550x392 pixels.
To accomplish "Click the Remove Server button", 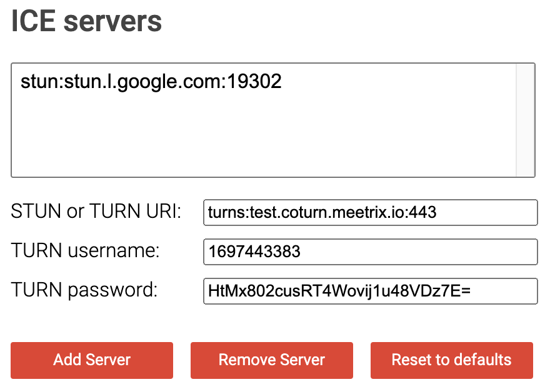I will tap(271, 360).
